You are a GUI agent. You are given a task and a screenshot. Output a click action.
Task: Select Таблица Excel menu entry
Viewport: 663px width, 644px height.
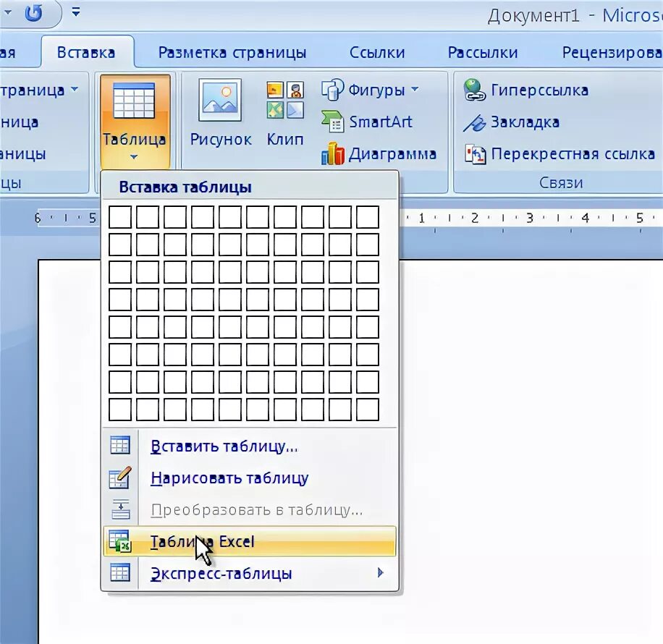coord(250,541)
